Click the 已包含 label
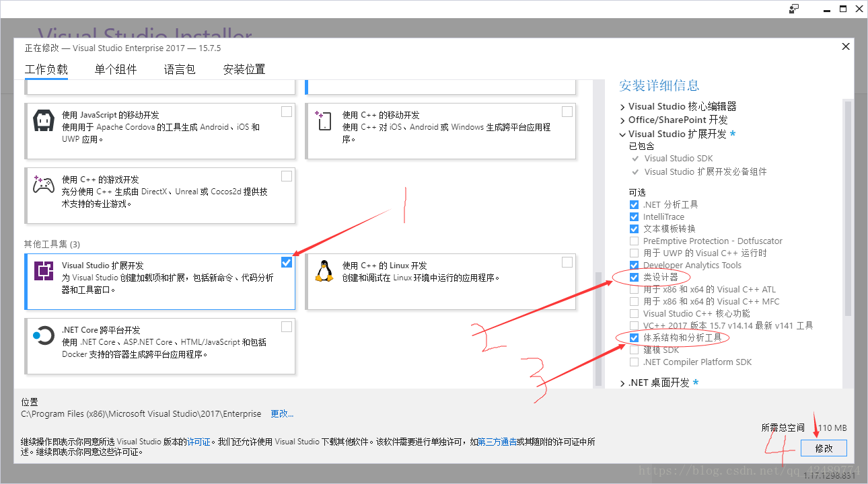This screenshot has width=868, height=484. tap(642, 146)
